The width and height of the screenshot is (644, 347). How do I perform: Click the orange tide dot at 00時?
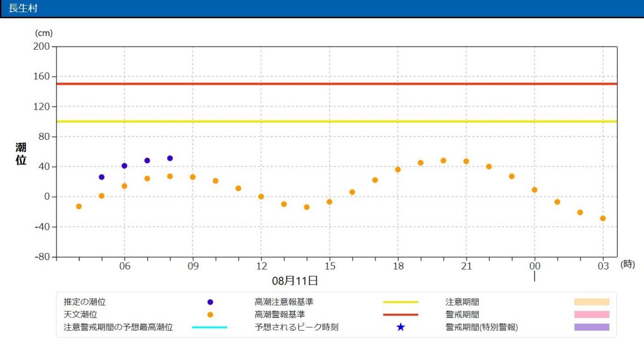535,190
